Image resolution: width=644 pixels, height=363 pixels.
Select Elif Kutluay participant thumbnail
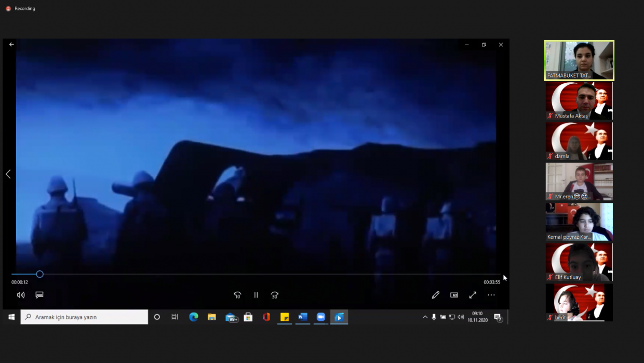pyautogui.click(x=579, y=262)
